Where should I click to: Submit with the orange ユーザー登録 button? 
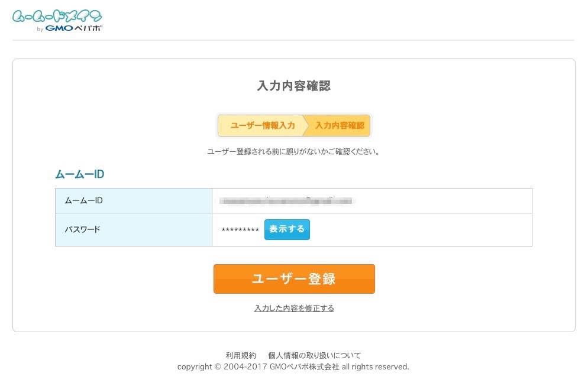[x=294, y=279]
